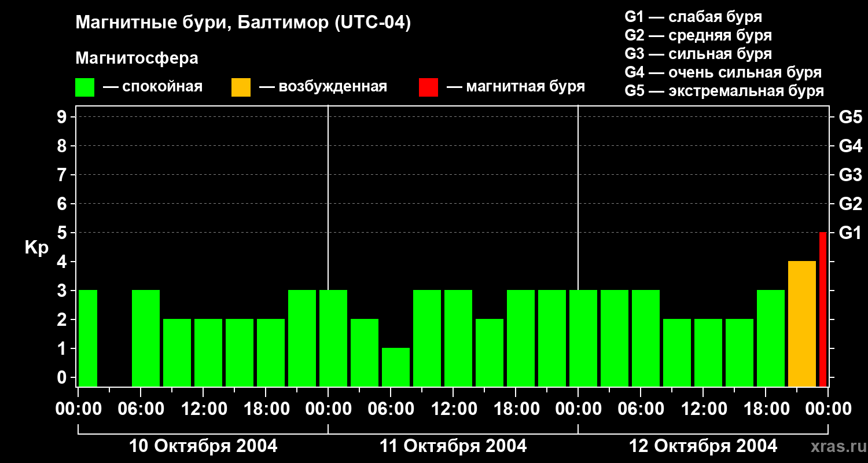
Task: Click the 'G1 — слабая буря' legend line
Action: click(x=693, y=17)
